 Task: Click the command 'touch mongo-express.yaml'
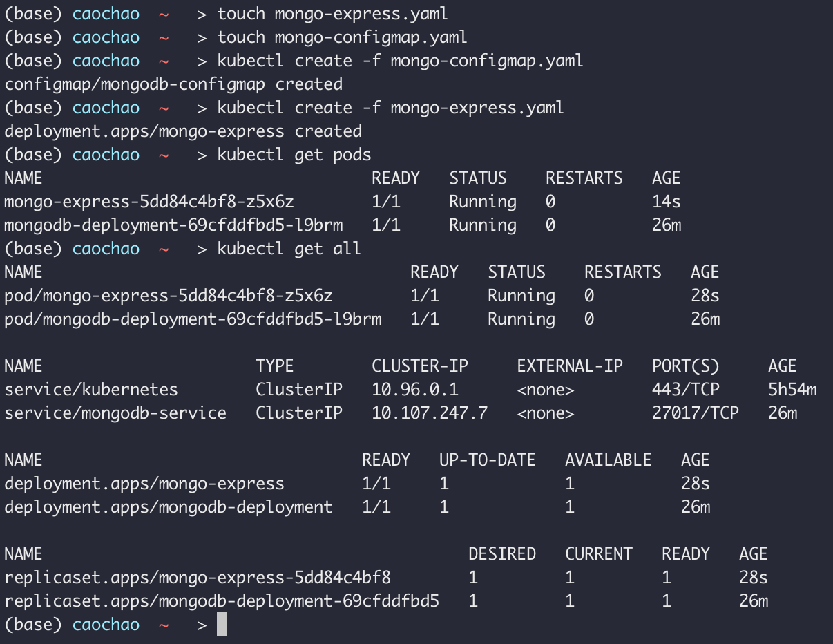[332, 14]
